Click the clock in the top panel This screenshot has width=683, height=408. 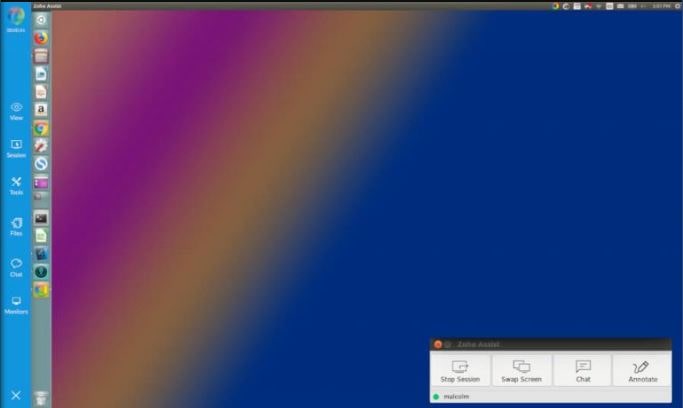tap(661, 6)
